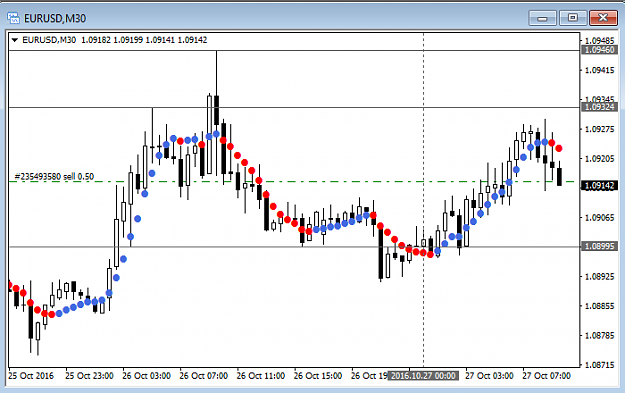Click the 2016.10.27 00:00 date marker
625x393 pixels.
(423, 375)
